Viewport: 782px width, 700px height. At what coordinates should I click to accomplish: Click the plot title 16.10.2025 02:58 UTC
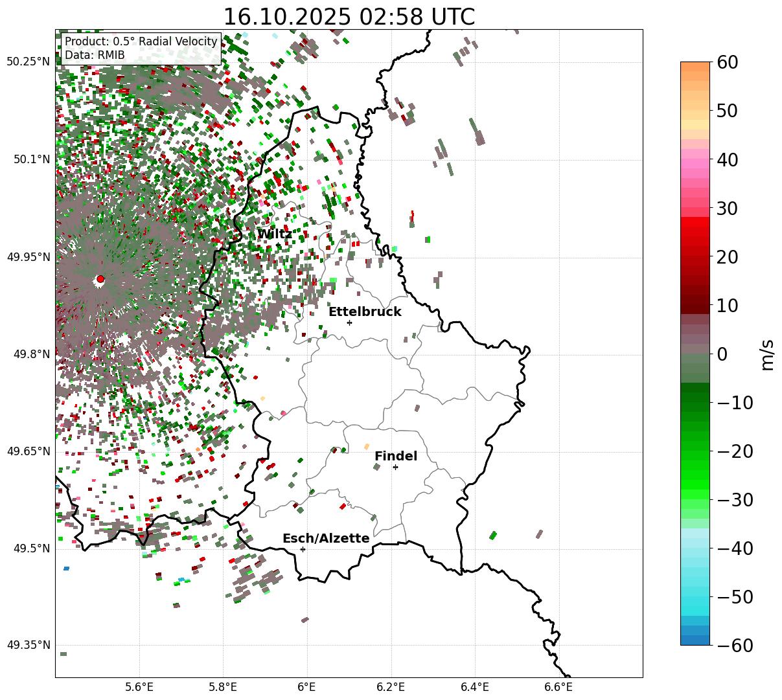(349, 16)
